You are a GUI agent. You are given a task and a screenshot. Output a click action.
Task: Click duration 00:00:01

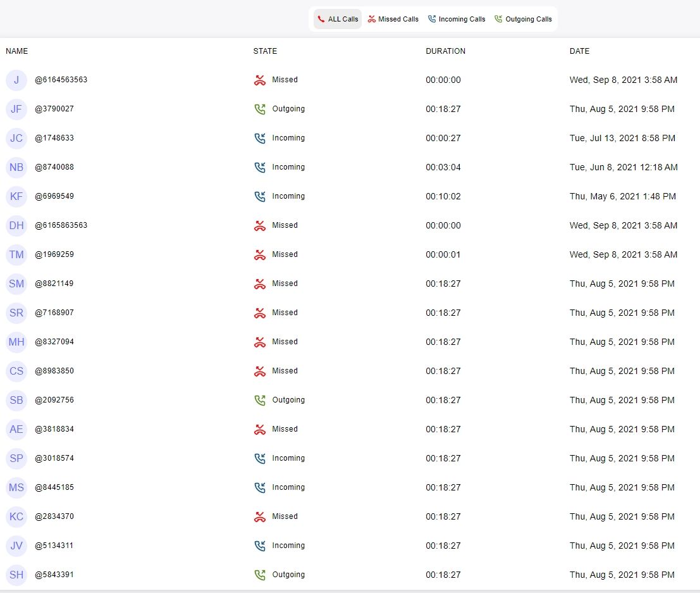coord(443,254)
